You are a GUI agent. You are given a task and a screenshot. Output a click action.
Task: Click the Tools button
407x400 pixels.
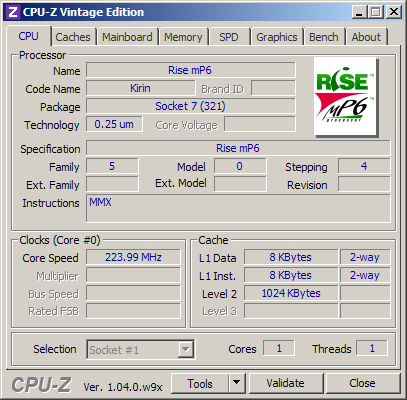pos(200,384)
